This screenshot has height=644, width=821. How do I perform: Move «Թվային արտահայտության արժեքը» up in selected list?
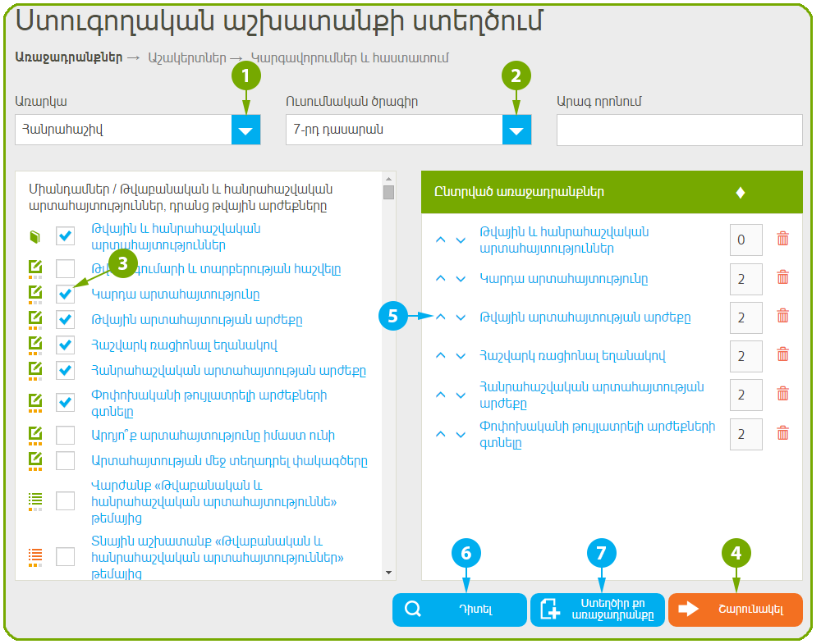click(441, 317)
